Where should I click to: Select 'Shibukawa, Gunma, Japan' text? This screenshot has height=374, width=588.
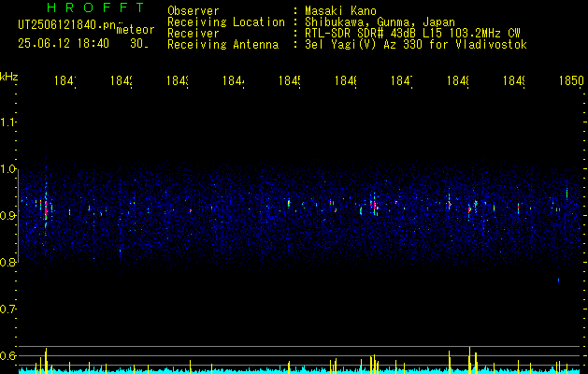pyautogui.click(x=380, y=22)
